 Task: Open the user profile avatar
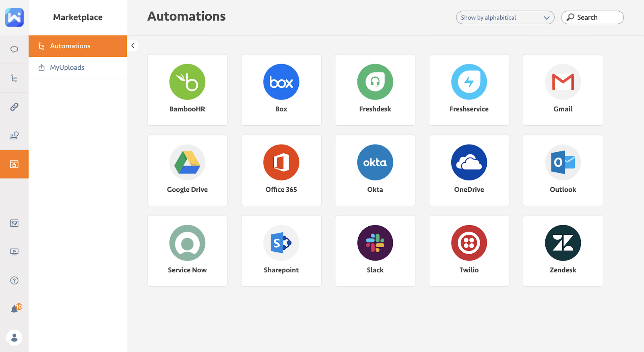pyautogui.click(x=14, y=338)
